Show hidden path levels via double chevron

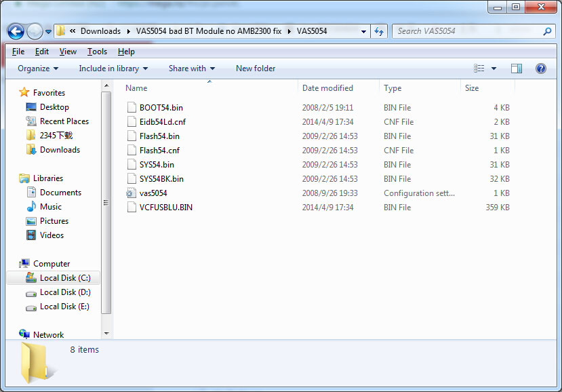73,31
